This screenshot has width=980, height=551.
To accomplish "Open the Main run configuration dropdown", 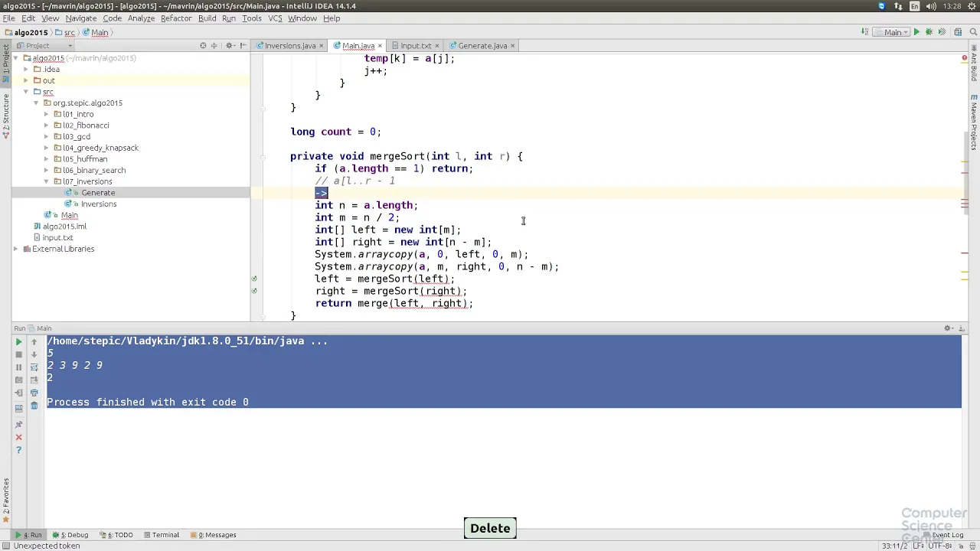I will pyautogui.click(x=891, y=32).
